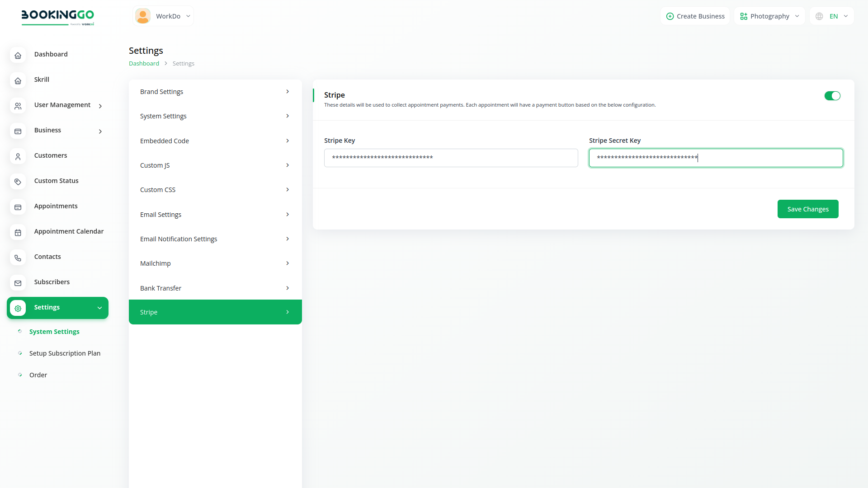The width and height of the screenshot is (868, 488).
Task: Disable the Stripe payment toggle
Action: [x=832, y=96]
